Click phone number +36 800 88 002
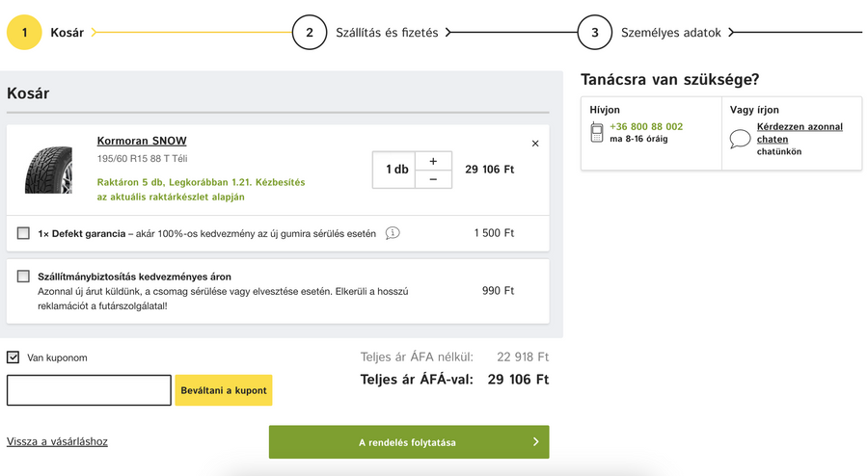The width and height of the screenshot is (868, 476). [646, 126]
